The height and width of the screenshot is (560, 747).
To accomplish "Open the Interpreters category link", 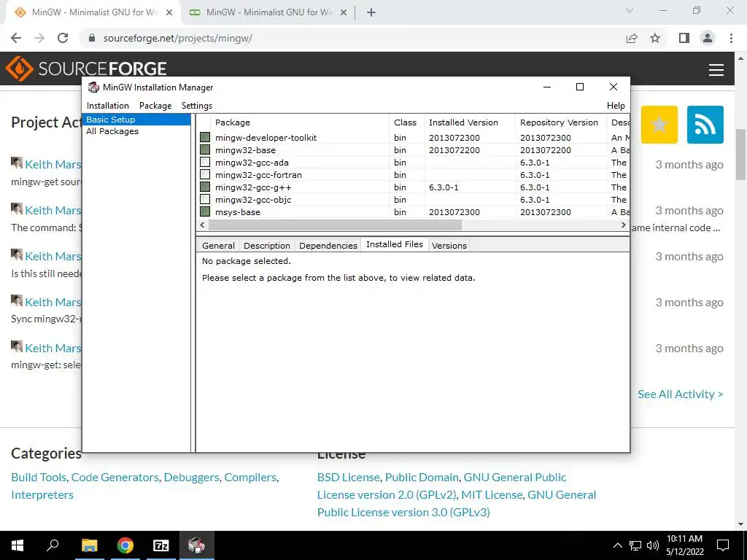I will [x=42, y=495].
